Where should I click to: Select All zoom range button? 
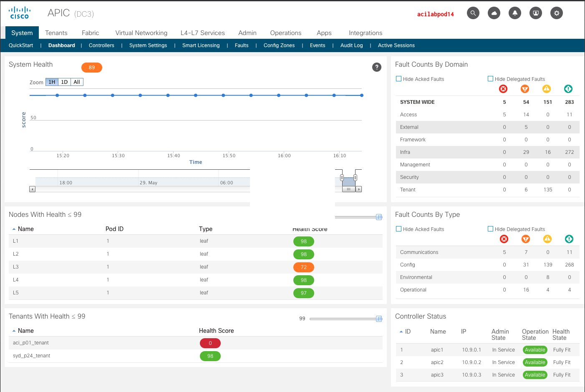77,82
